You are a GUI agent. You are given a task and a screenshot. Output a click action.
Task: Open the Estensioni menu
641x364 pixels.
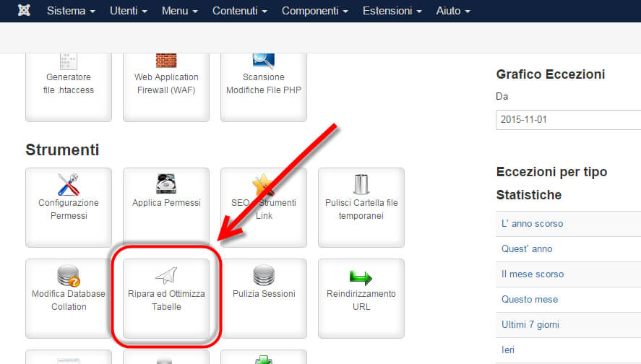pyautogui.click(x=392, y=11)
